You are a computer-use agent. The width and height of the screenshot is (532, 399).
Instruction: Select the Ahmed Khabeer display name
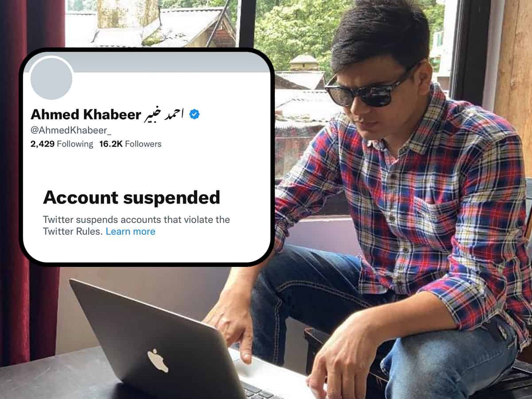tap(86, 114)
